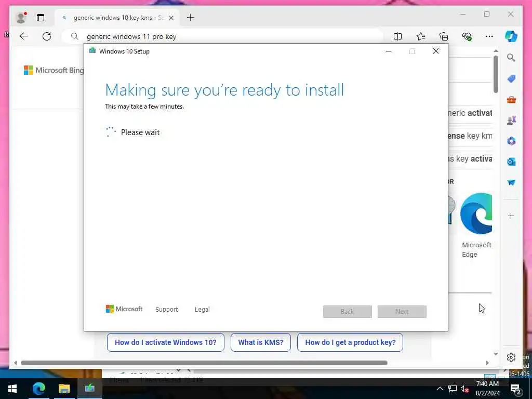Open sidebar settings gear icon
This screenshot has height=399, width=532.
pos(511,357)
